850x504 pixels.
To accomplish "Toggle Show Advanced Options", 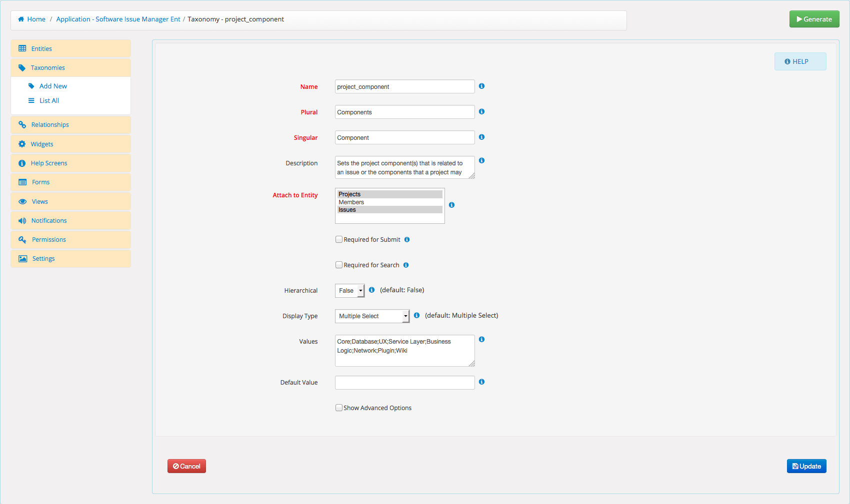I will pyautogui.click(x=339, y=408).
